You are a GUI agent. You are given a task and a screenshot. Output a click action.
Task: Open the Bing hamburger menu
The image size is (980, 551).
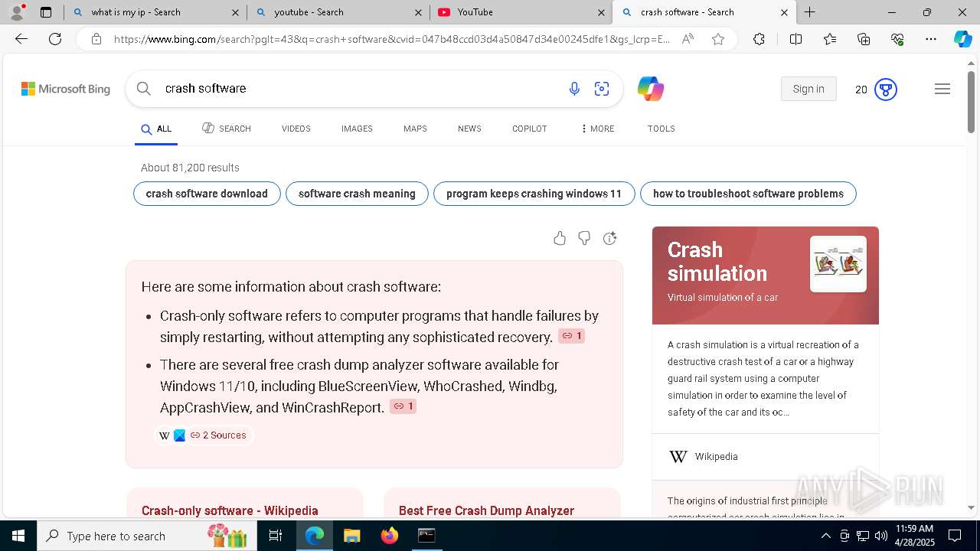click(x=942, y=89)
